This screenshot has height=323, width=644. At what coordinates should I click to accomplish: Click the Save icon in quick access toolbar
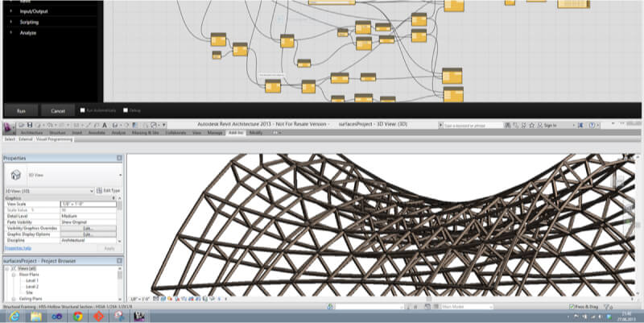tap(30, 125)
